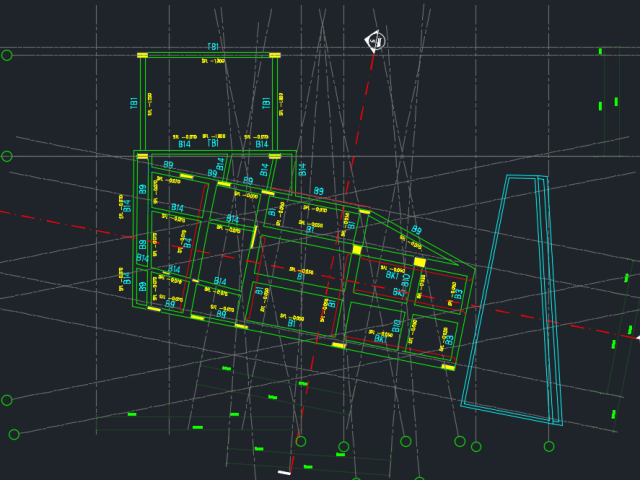The height and width of the screenshot is (480, 640).
Task: Click the B10 label above the lowest BK1
Action: 396,327
